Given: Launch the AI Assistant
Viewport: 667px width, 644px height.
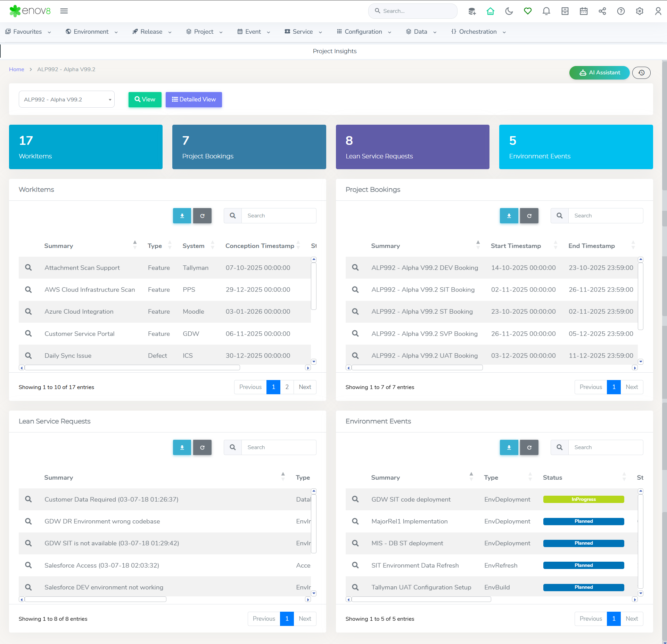Looking at the screenshot, I should point(599,73).
